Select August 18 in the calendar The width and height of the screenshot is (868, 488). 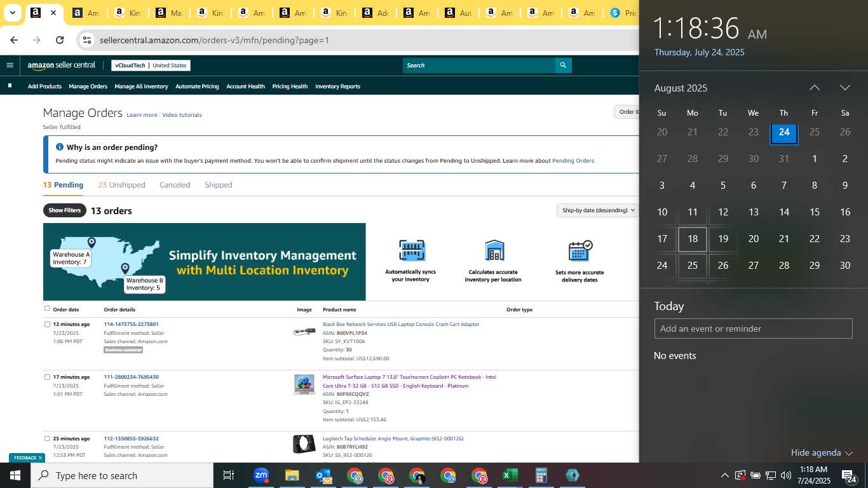[x=693, y=239]
